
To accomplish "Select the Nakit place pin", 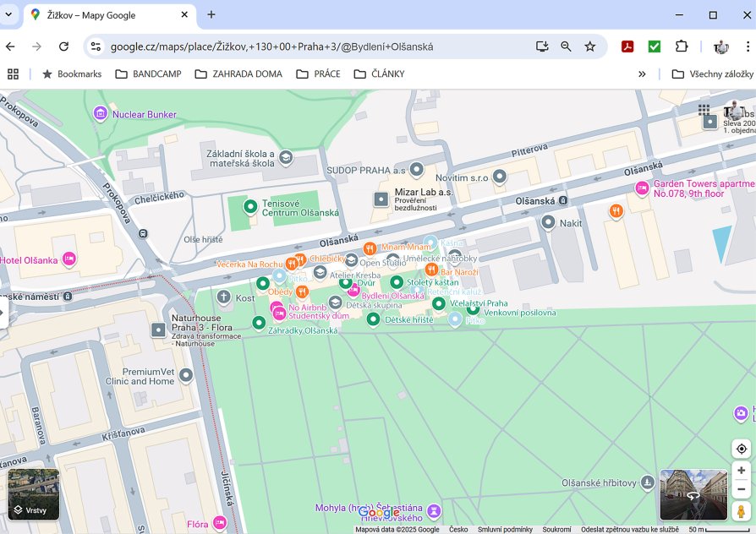I will 548,222.
